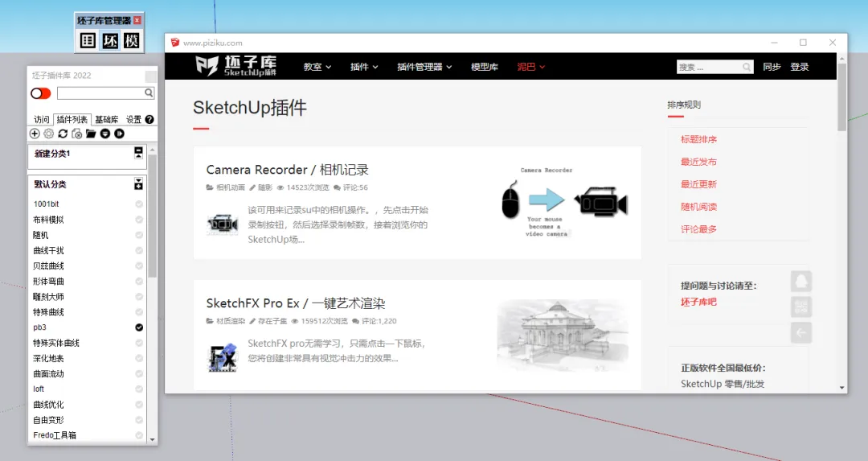Click the plus circle add icon
This screenshot has height=461, width=868.
(x=35, y=134)
